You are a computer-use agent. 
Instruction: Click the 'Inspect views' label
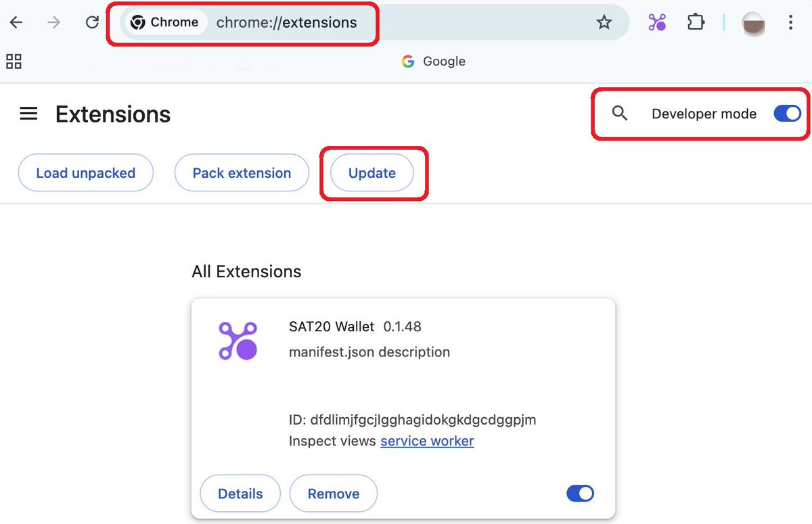coord(332,441)
